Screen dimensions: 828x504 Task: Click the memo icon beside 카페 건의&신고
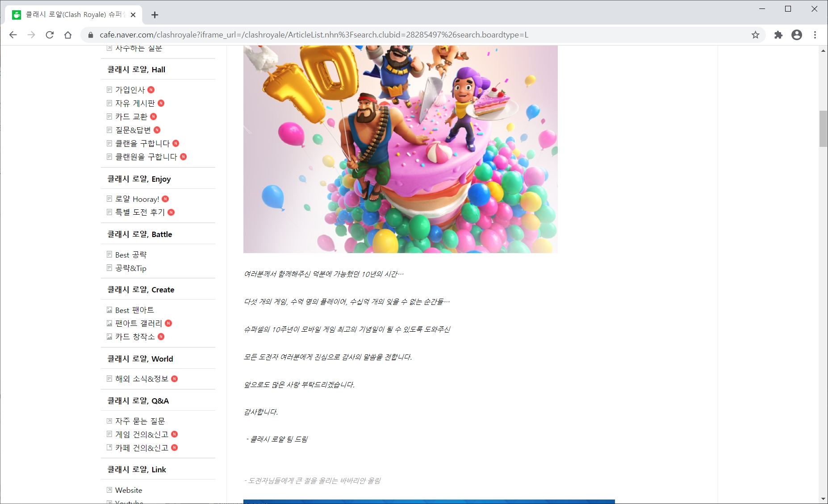[109, 447]
